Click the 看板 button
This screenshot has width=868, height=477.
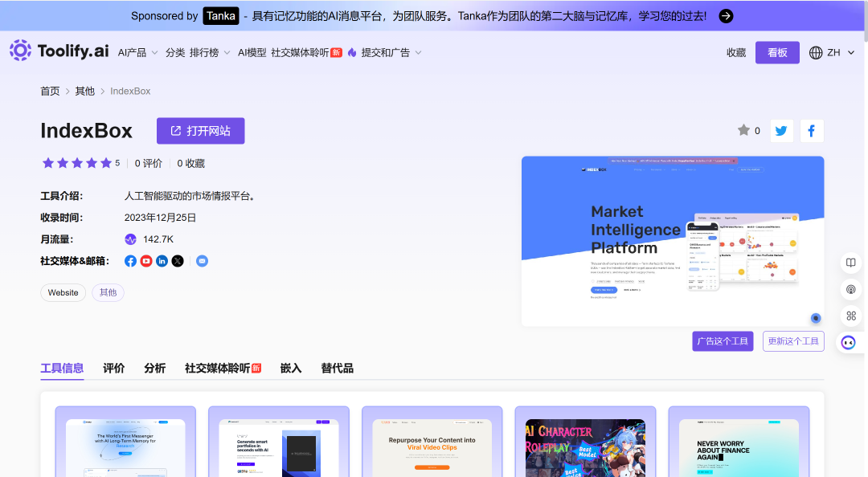click(x=777, y=52)
